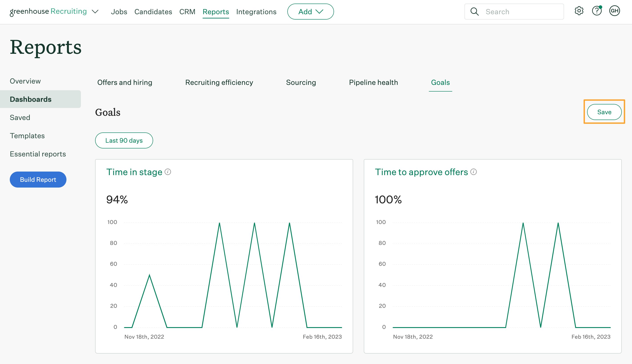
Task: Switch to the Sourcing tab
Action: pos(301,82)
